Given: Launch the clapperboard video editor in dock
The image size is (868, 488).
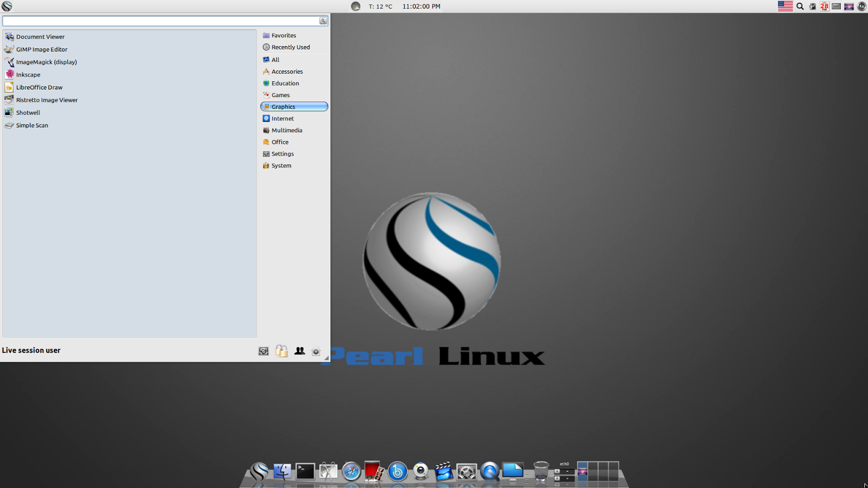Looking at the screenshot, I should coord(443,471).
